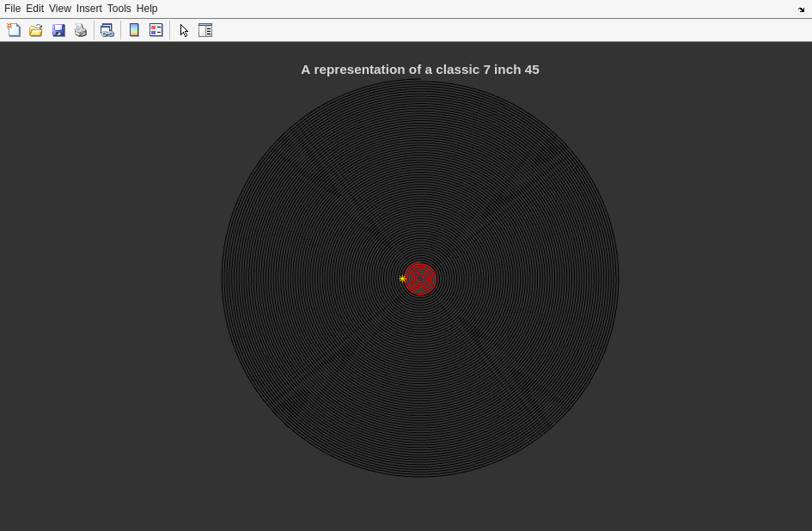The height and width of the screenshot is (531, 812).
Task: Click the Link Plot chain icon
Action: tap(107, 30)
